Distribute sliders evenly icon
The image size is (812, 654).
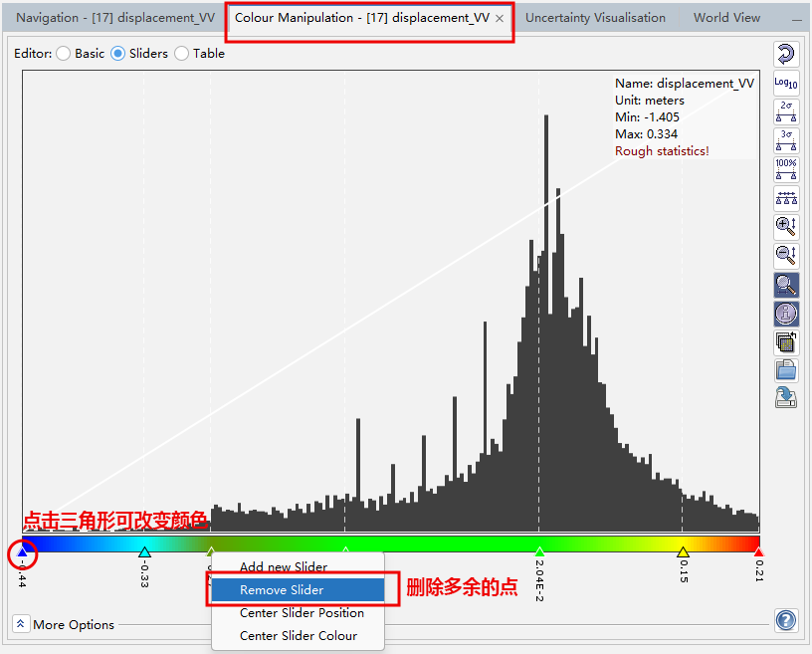click(x=785, y=198)
